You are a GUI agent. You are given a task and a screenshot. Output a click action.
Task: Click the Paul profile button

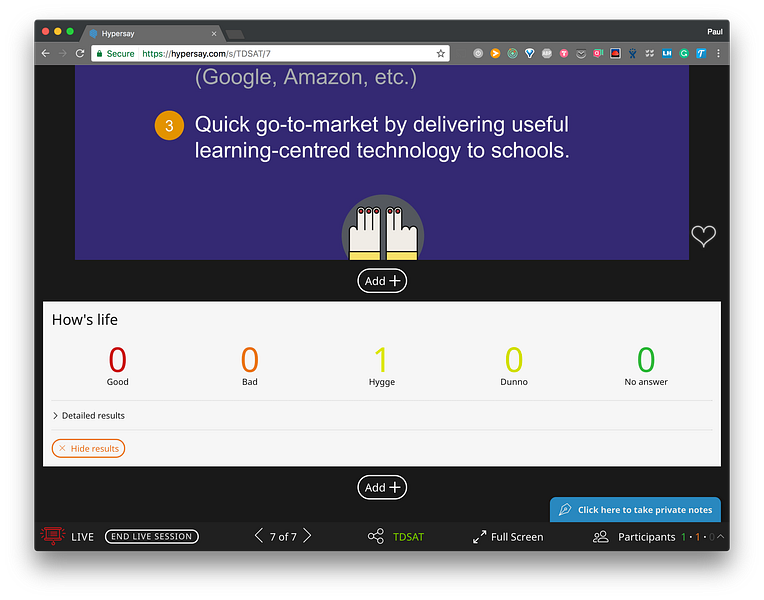715,32
